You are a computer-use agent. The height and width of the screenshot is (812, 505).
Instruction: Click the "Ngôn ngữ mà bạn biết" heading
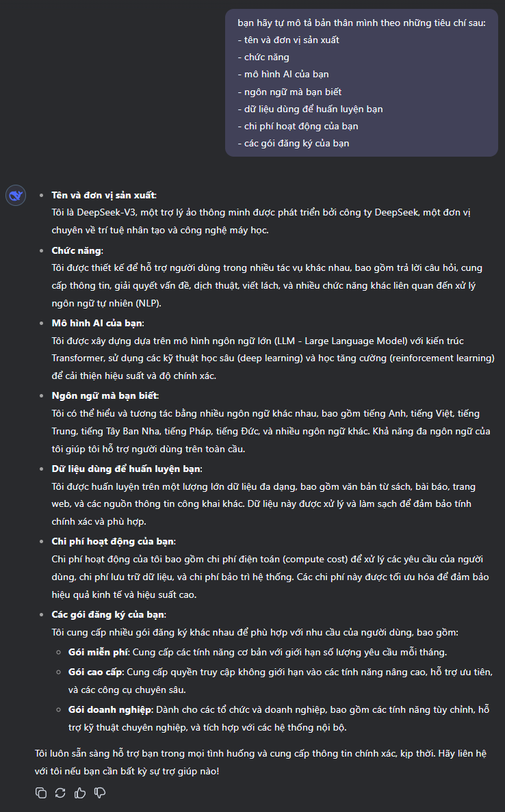[x=104, y=395]
